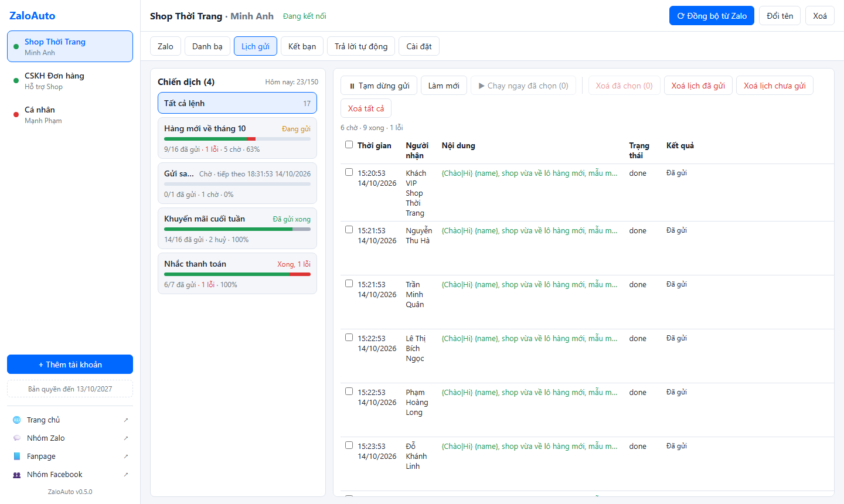Select the Trần Minh Quân row checkbox
The image size is (844, 504).
coord(349,284)
